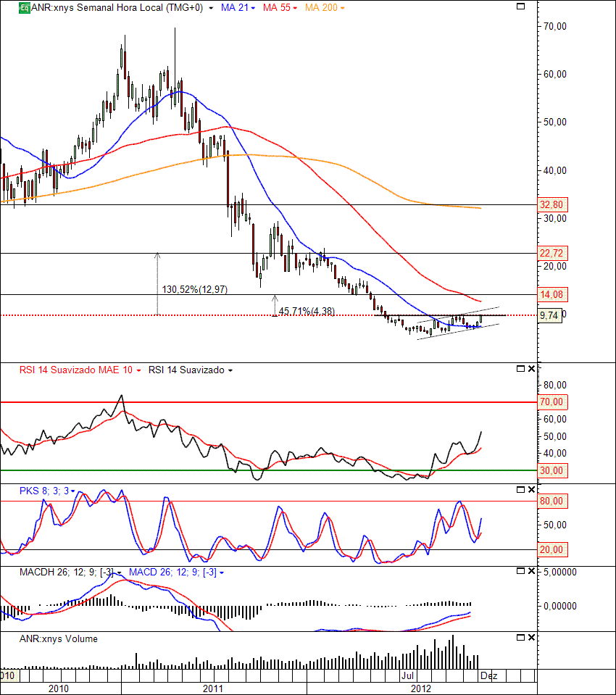
Task: Click the 2010 year on time axis
Action: (x=59, y=688)
